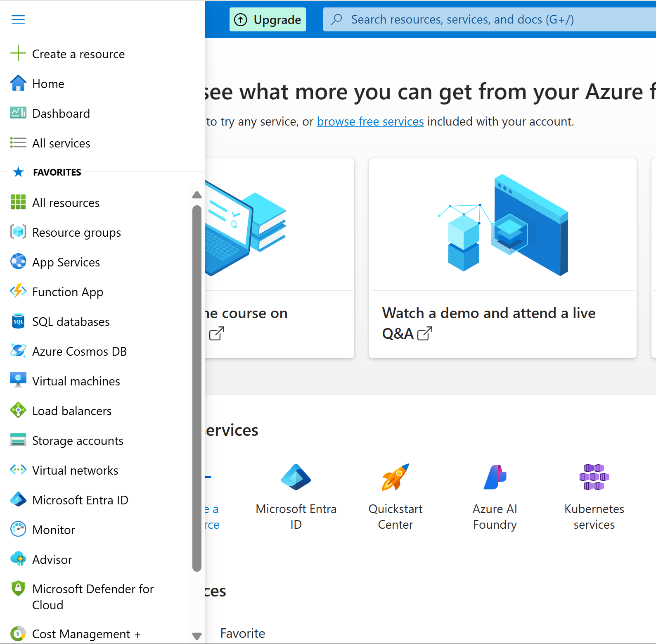This screenshot has width=656, height=644.
Task: Click the Upgrade button
Action: click(268, 19)
